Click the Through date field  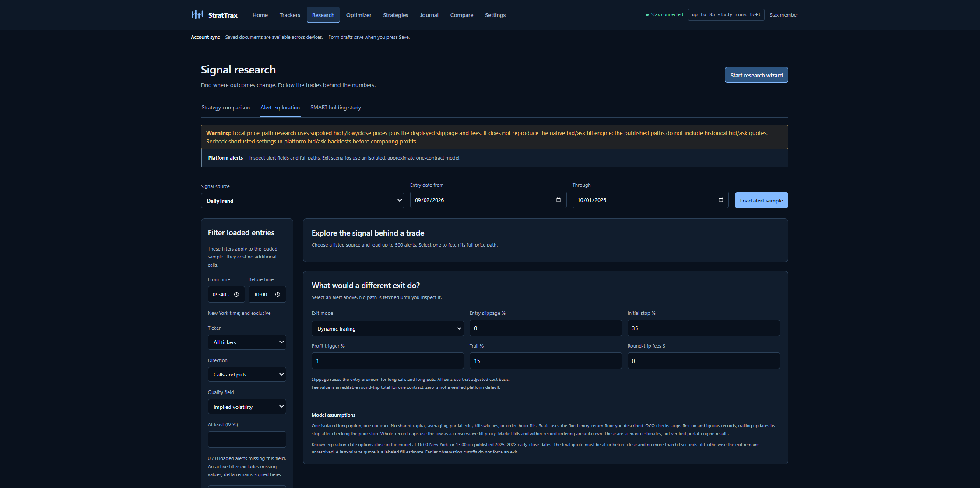[650, 200]
